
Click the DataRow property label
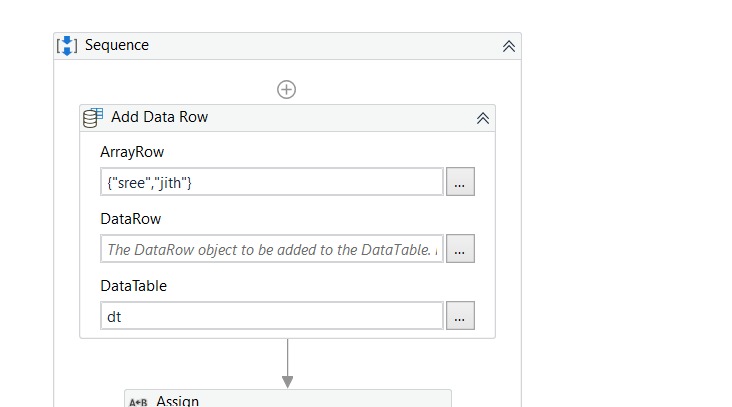[x=130, y=219]
